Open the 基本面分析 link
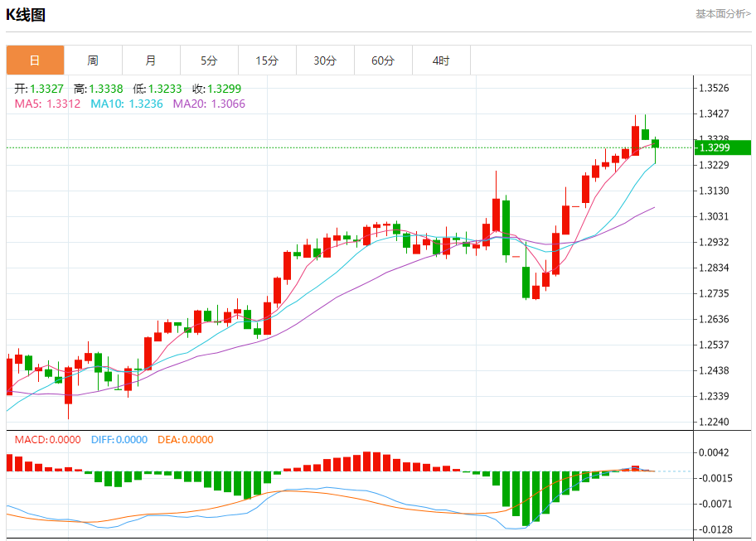Image resolution: width=756 pixels, height=541 pixels. coord(722,14)
